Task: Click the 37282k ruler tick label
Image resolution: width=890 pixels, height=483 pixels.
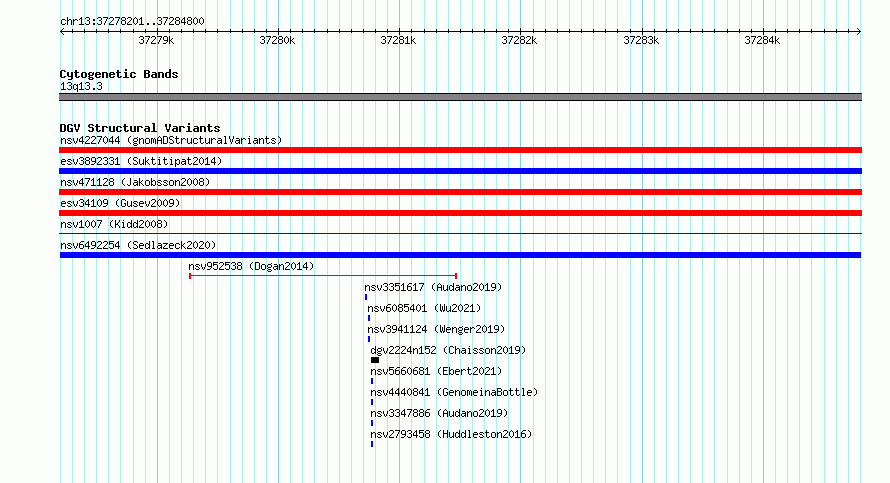Action: pos(519,40)
